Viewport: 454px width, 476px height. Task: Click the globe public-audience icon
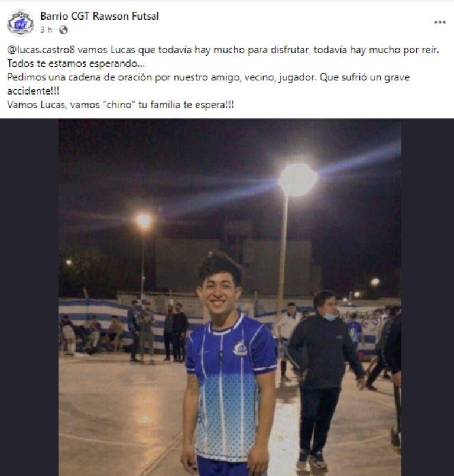pos(63,30)
